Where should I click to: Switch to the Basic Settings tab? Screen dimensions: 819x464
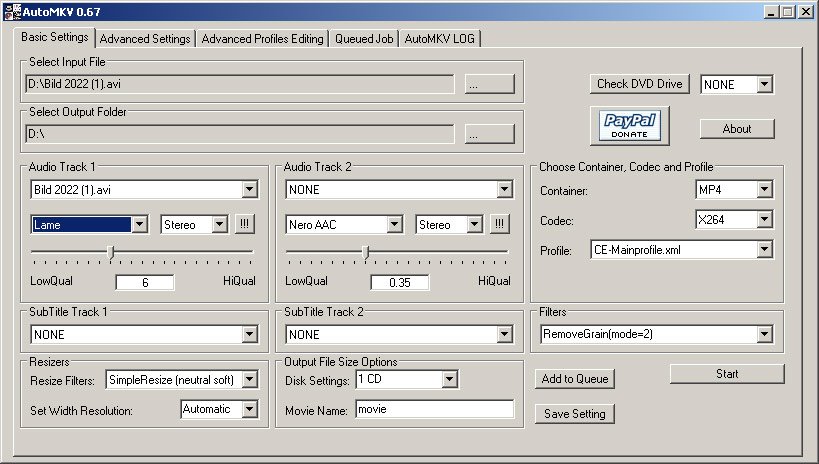pos(55,37)
